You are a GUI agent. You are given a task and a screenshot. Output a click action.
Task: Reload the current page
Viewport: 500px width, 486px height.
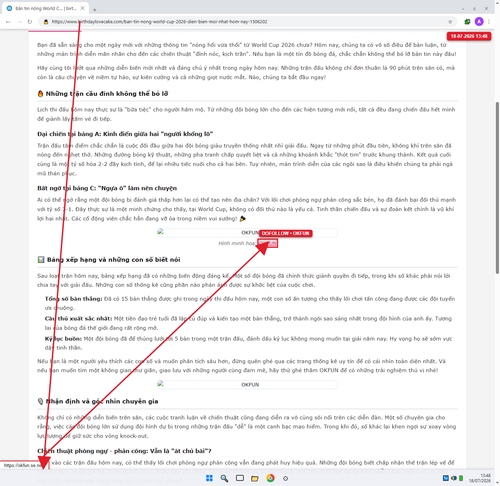coord(30,22)
